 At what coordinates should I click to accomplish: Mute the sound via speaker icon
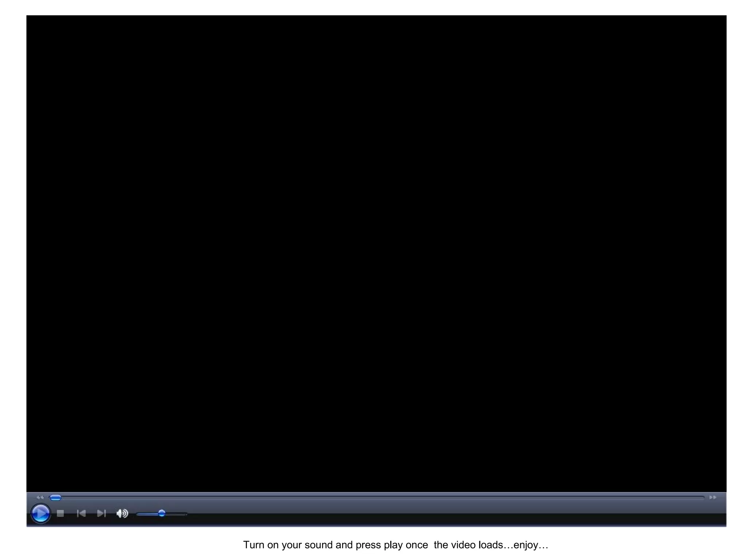122,513
